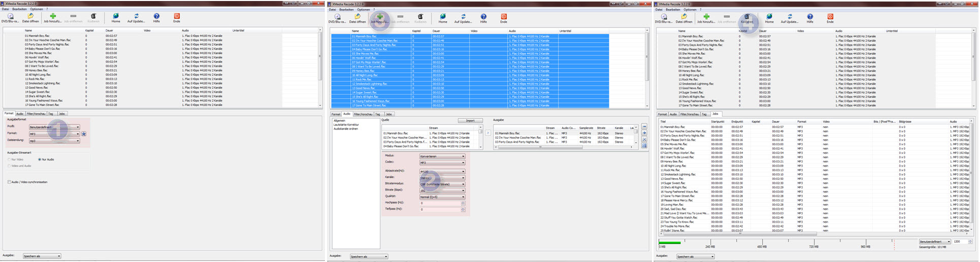The image size is (980, 262).
Task: Click Kodieren icon in the right window
Action: click(747, 18)
